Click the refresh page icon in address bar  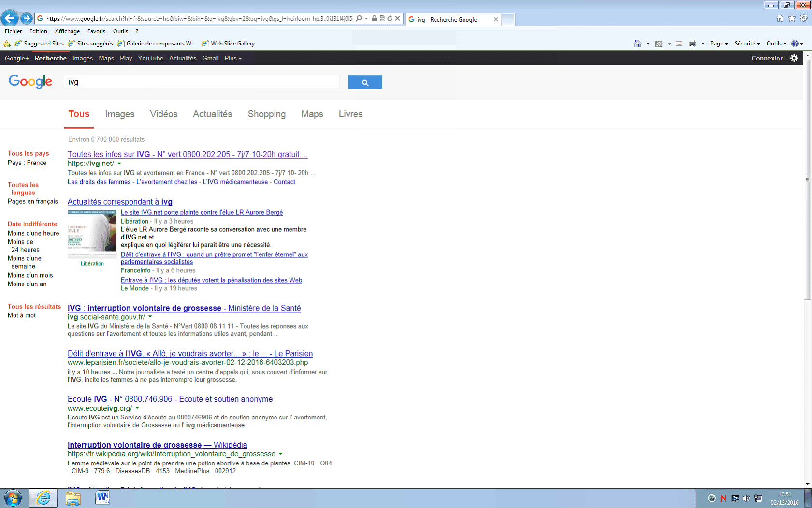(x=390, y=19)
